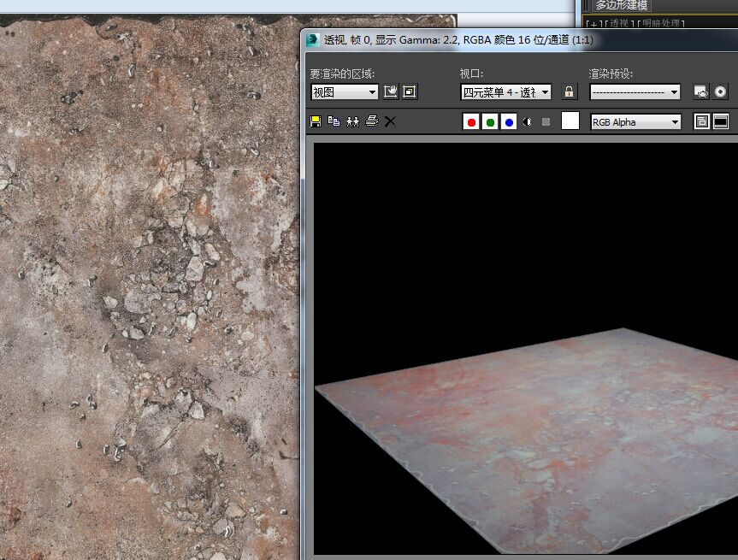Toggle the red channel display

tap(471, 122)
